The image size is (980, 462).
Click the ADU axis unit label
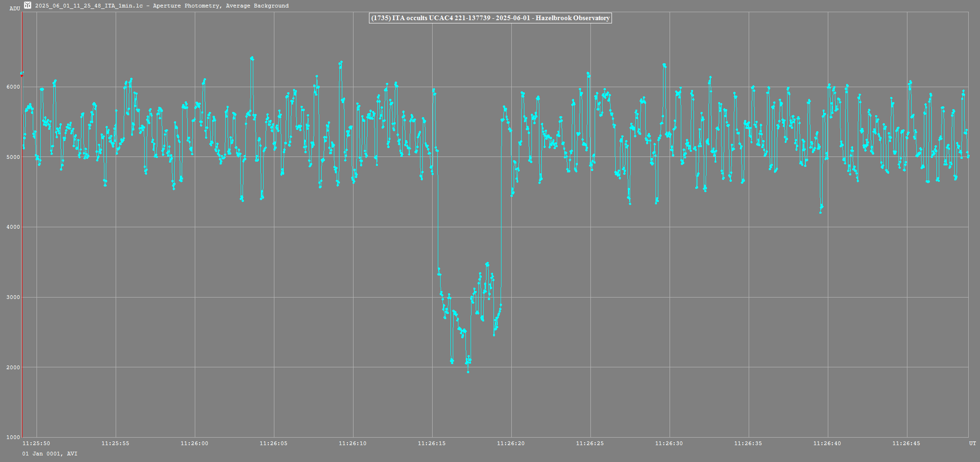pyautogui.click(x=15, y=8)
